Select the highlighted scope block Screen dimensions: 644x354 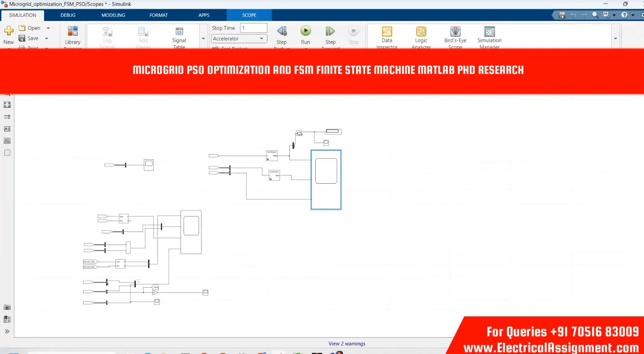[x=326, y=180]
